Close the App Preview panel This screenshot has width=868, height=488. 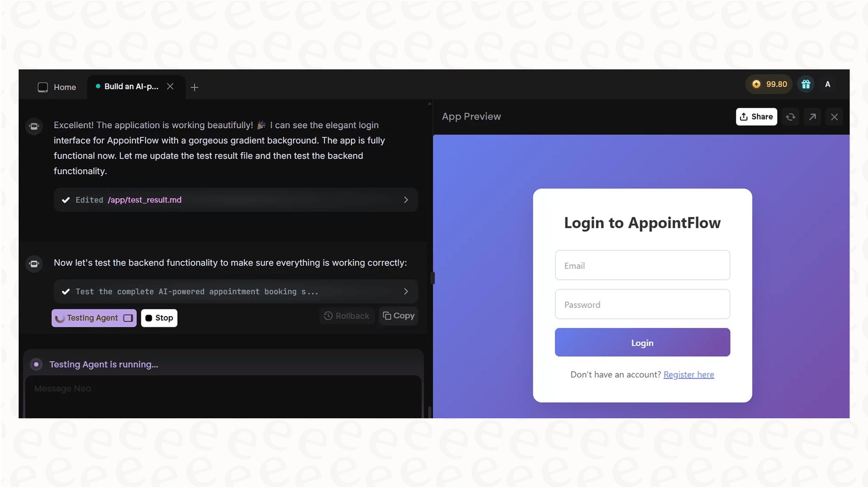click(834, 117)
